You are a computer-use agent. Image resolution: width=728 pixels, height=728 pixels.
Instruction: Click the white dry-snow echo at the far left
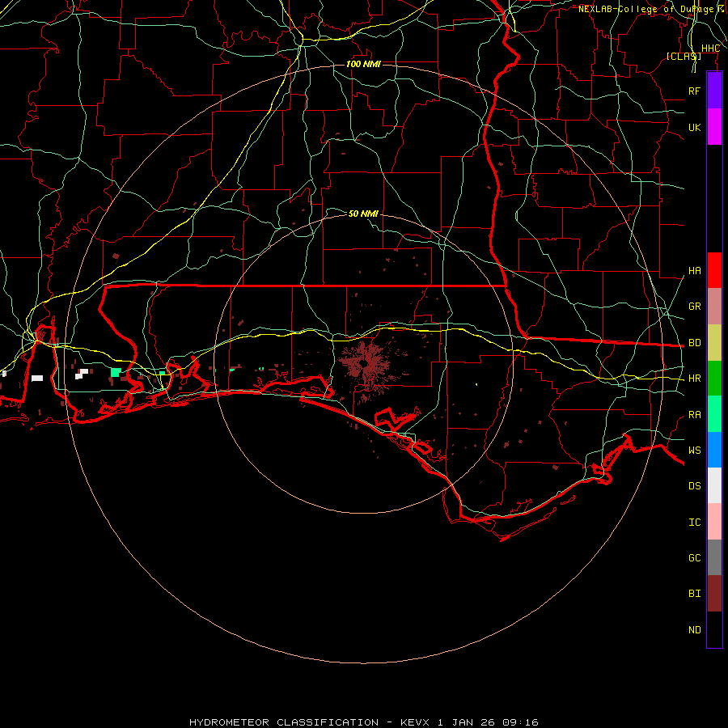[37, 378]
